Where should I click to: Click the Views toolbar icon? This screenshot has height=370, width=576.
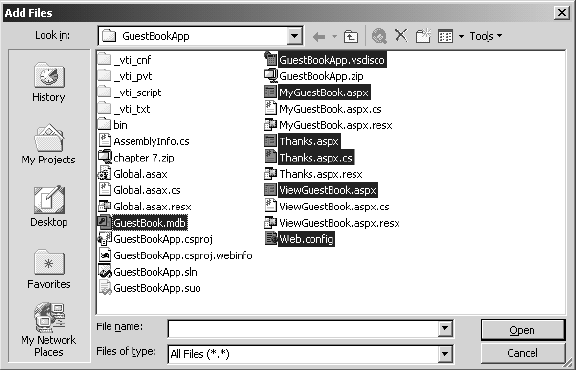(446, 36)
